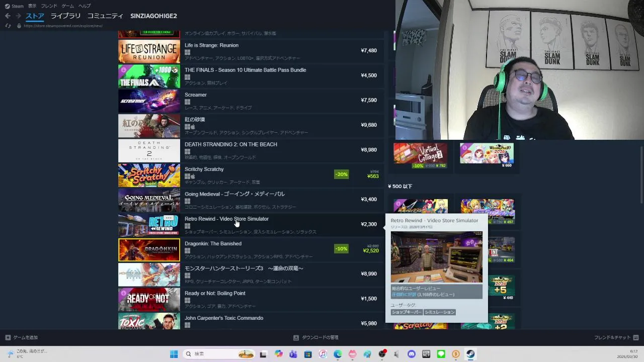
Task: Open the ヘルプ menu
Action: [85, 6]
